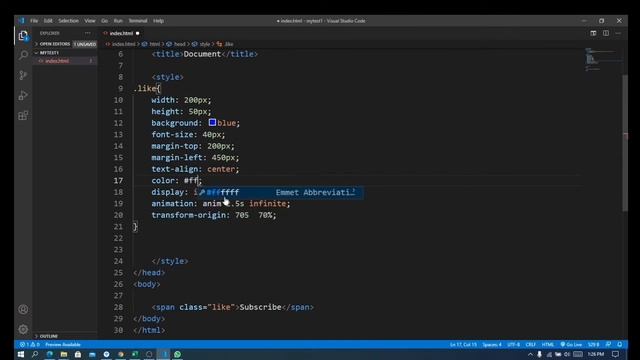
Task: Click the head breadcrumb item
Action: coord(179,44)
